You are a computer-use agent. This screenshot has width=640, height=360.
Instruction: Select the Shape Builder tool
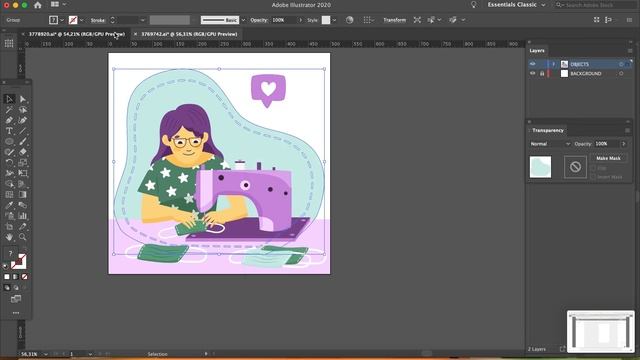click(x=9, y=184)
